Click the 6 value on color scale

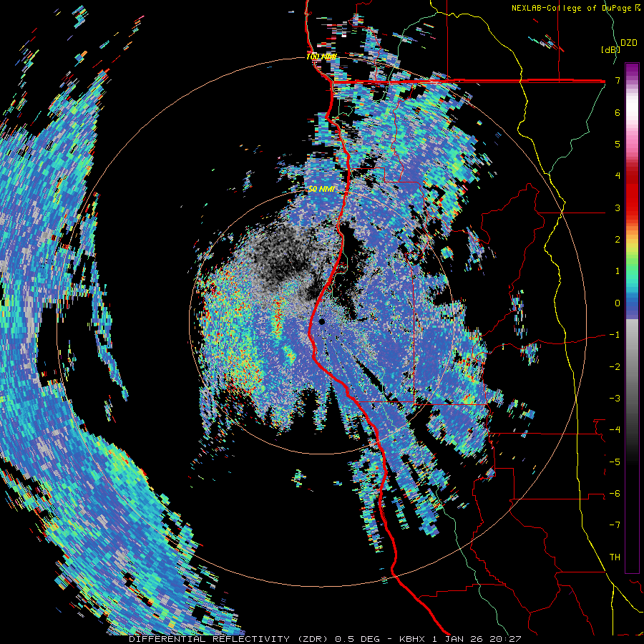618,112
